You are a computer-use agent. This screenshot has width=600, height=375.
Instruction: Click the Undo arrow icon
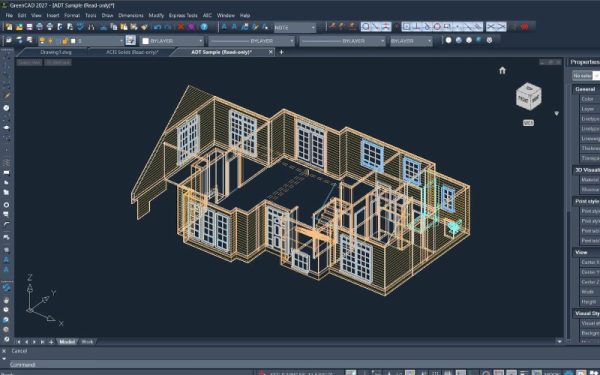[x=157, y=27]
